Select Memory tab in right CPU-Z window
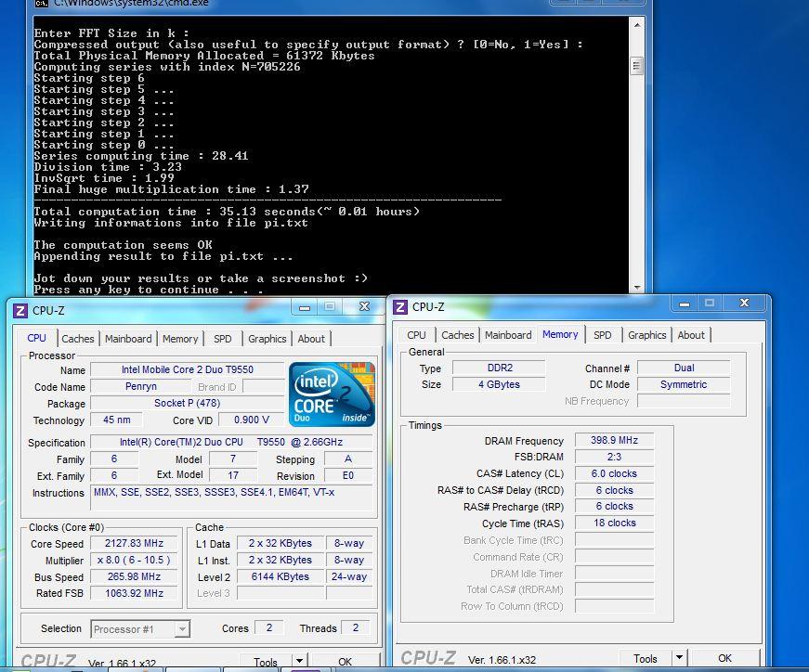This screenshot has height=672, width=809. (560, 334)
